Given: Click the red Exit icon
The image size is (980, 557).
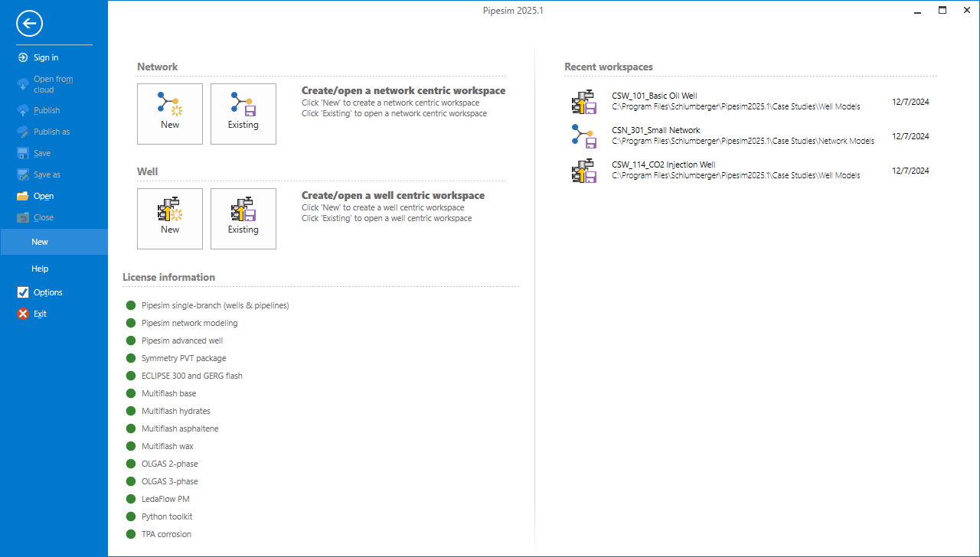Looking at the screenshot, I should tap(23, 314).
